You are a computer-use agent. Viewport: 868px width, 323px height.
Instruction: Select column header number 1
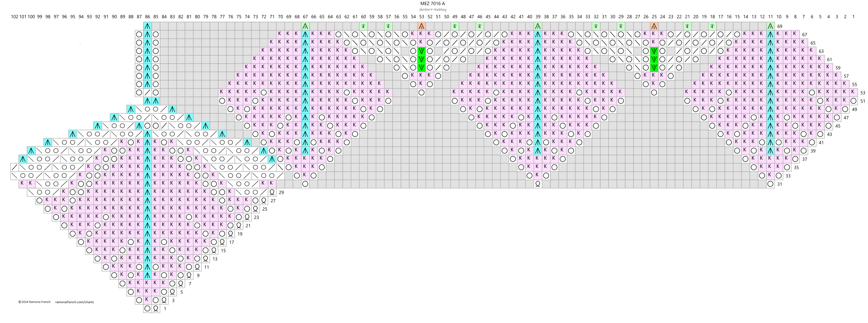click(x=853, y=17)
